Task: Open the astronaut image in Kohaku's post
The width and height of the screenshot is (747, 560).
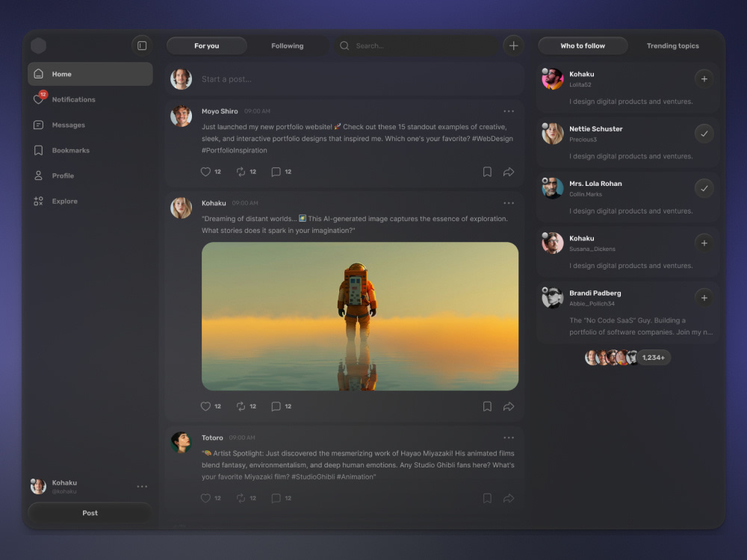Action: pos(360,316)
